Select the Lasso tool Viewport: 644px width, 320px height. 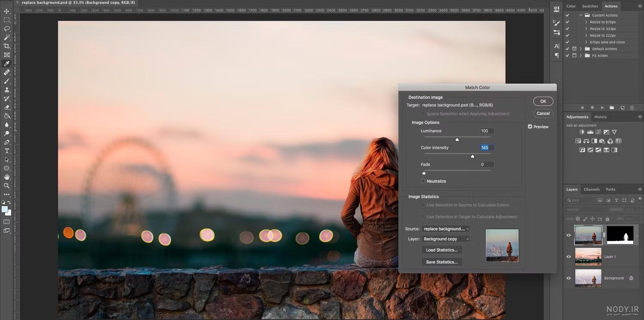point(7,29)
